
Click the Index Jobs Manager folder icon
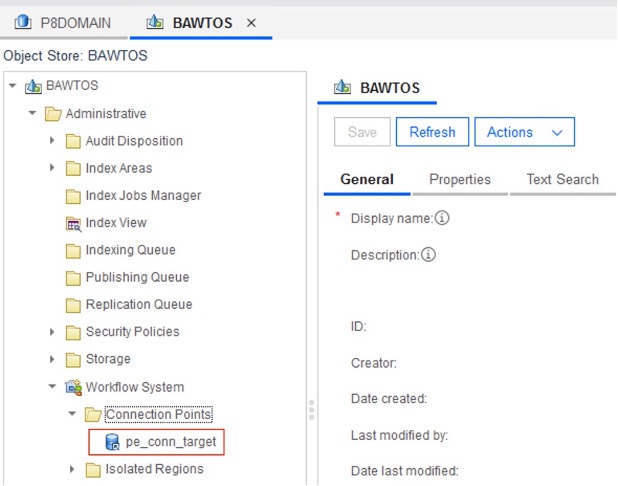[73, 196]
